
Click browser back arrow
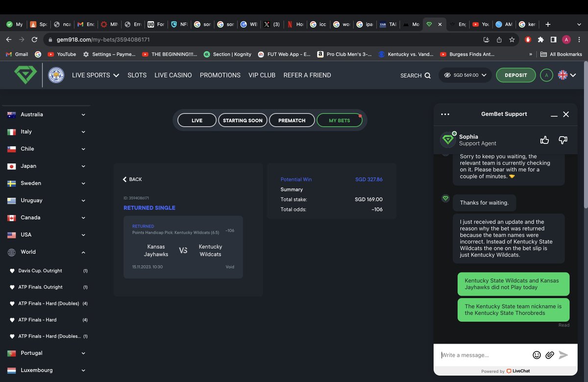click(9, 40)
